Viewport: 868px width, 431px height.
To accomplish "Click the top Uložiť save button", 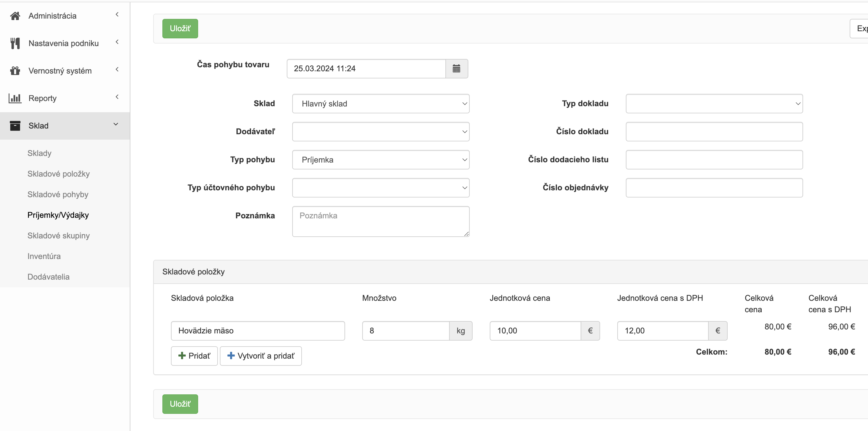I will coord(180,29).
